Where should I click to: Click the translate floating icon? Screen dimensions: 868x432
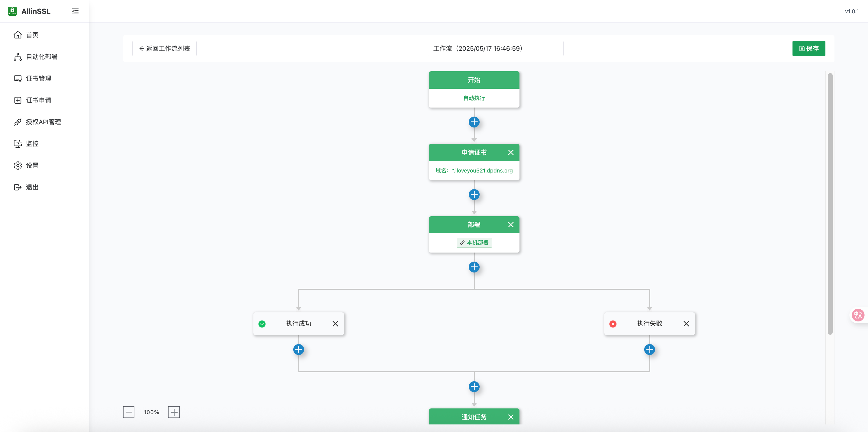[x=857, y=315]
